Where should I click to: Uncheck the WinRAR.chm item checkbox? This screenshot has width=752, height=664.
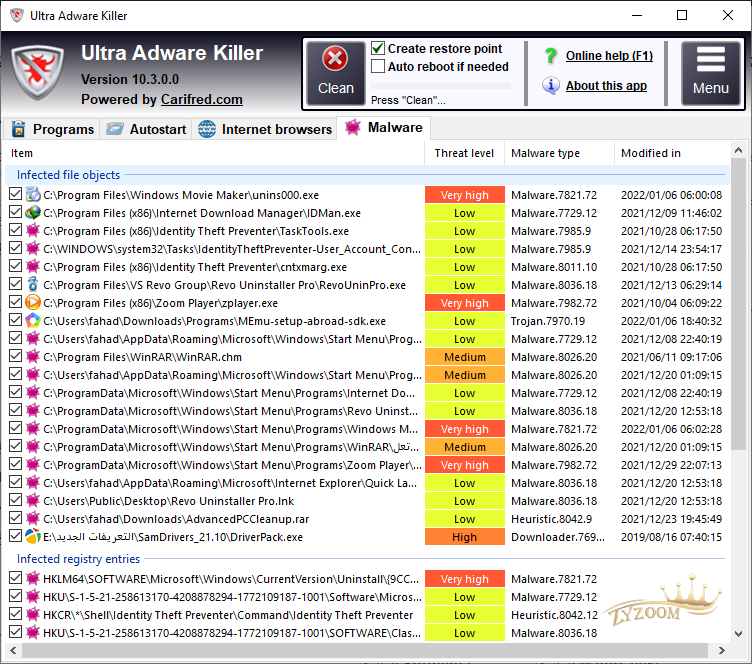[x=15, y=356]
